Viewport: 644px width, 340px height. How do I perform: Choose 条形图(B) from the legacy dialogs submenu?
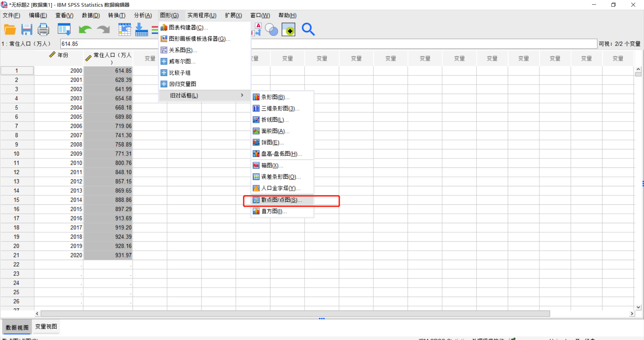[282, 97]
